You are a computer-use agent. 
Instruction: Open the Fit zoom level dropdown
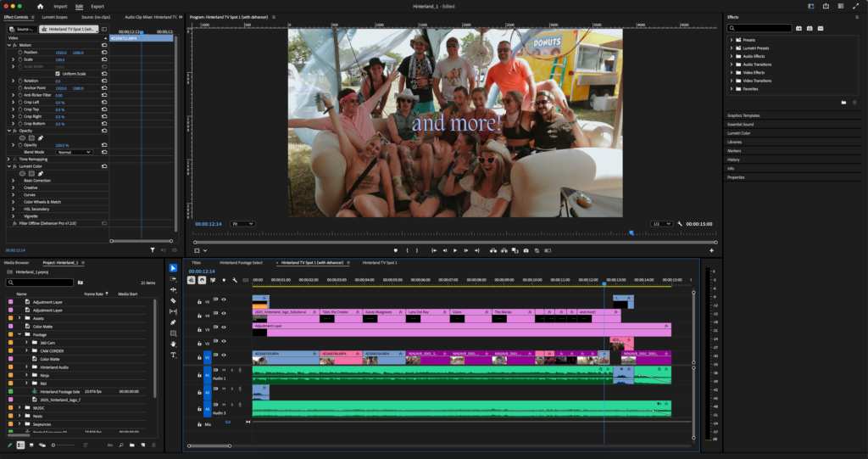coord(242,224)
